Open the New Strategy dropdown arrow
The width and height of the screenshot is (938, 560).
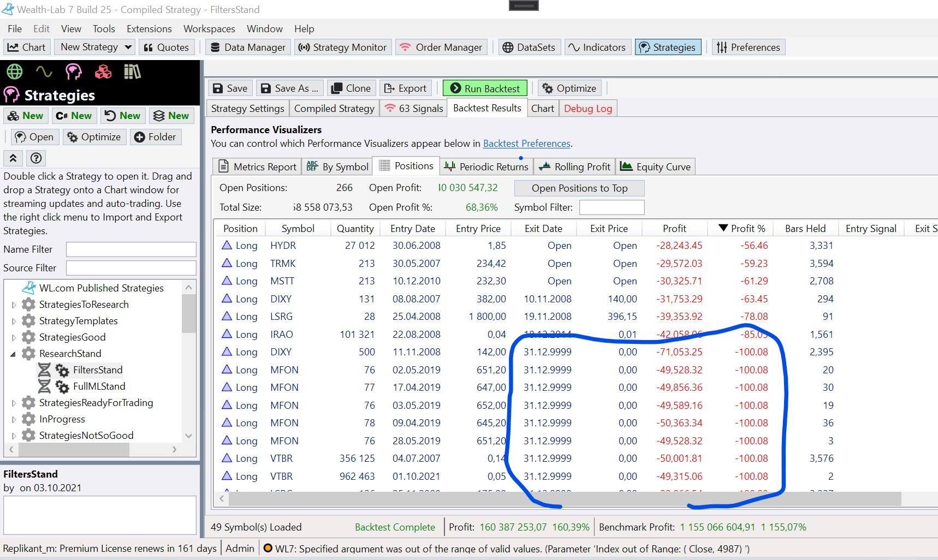point(128,47)
